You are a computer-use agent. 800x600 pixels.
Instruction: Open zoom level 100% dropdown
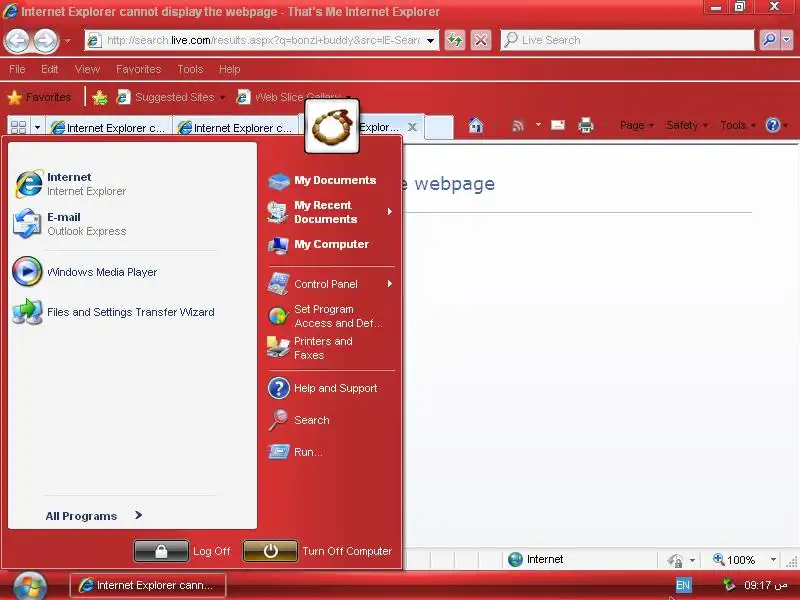(773, 560)
